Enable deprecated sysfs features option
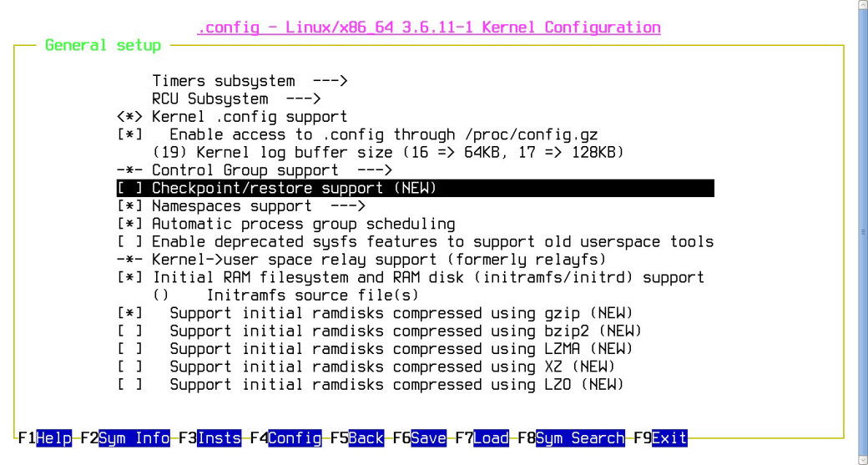The image size is (868, 465). (129, 242)
